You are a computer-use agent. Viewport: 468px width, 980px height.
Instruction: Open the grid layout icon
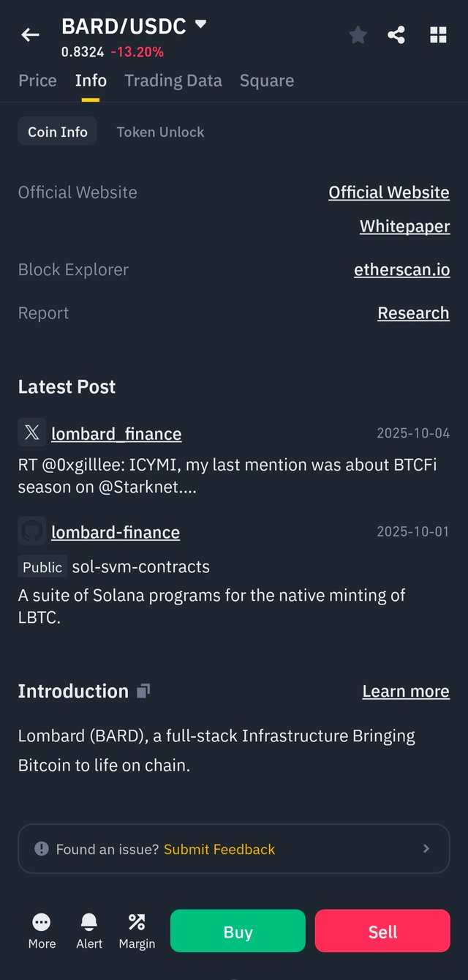point(438,34)
